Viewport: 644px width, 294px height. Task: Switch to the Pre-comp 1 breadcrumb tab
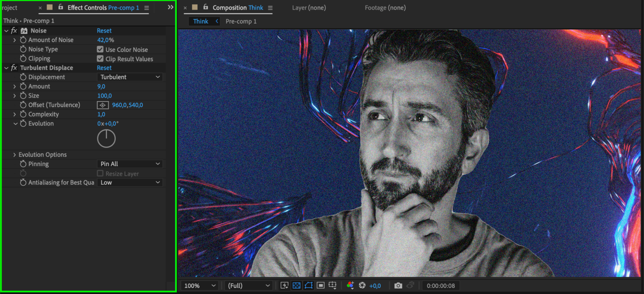pos(241,22)
